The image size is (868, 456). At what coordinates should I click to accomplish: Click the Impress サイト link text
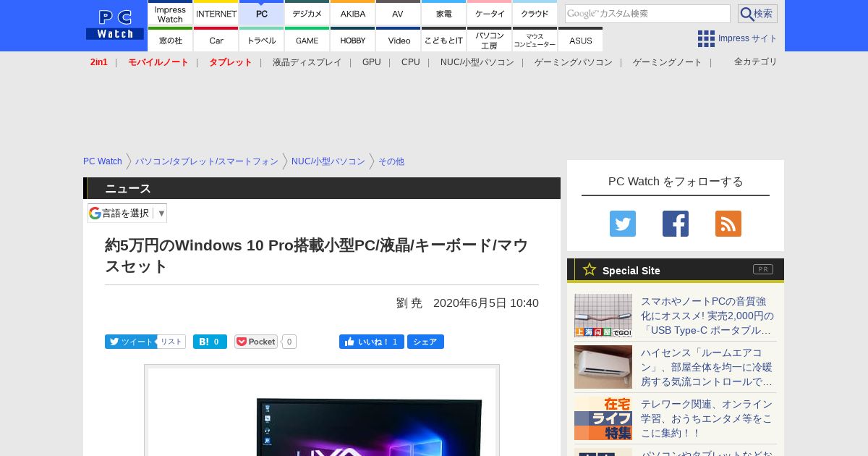(748, 38)
